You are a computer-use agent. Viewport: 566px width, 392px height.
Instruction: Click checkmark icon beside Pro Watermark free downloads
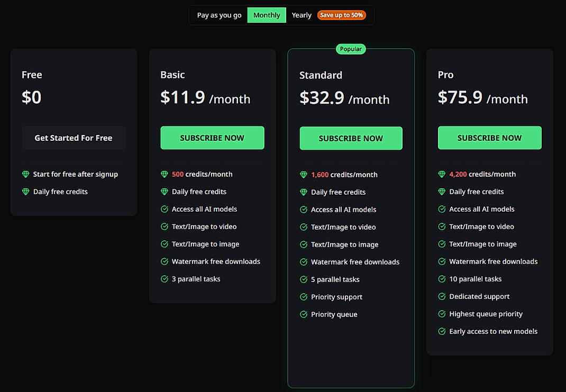pos(442,261)
